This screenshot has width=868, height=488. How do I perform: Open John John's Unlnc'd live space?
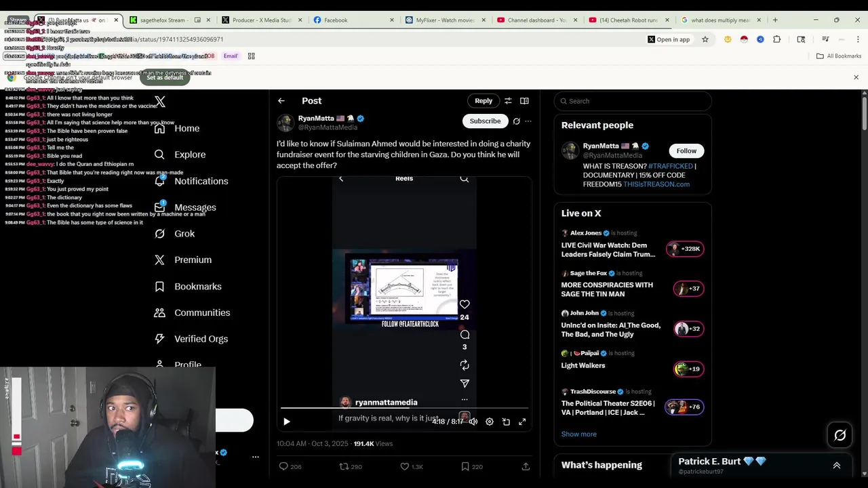[x=633, y=325]
